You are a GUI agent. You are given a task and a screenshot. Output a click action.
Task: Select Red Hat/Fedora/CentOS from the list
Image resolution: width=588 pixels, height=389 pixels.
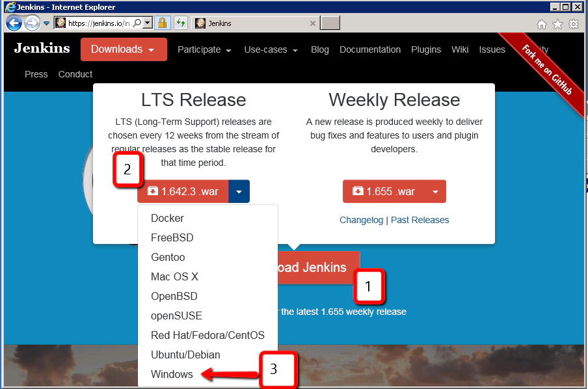(207, 335)
